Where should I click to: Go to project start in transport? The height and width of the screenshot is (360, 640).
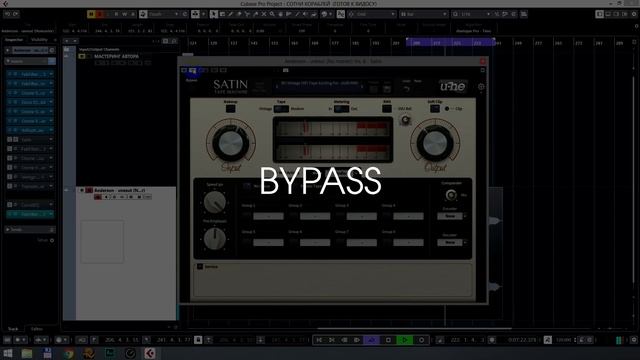(x=319, y=340)
